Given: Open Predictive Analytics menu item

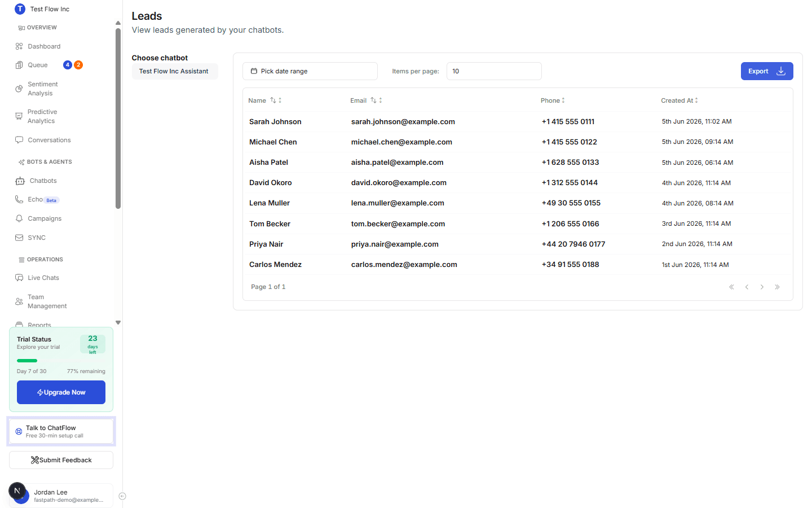Looking at the screenshot, I should pos(42,116).
